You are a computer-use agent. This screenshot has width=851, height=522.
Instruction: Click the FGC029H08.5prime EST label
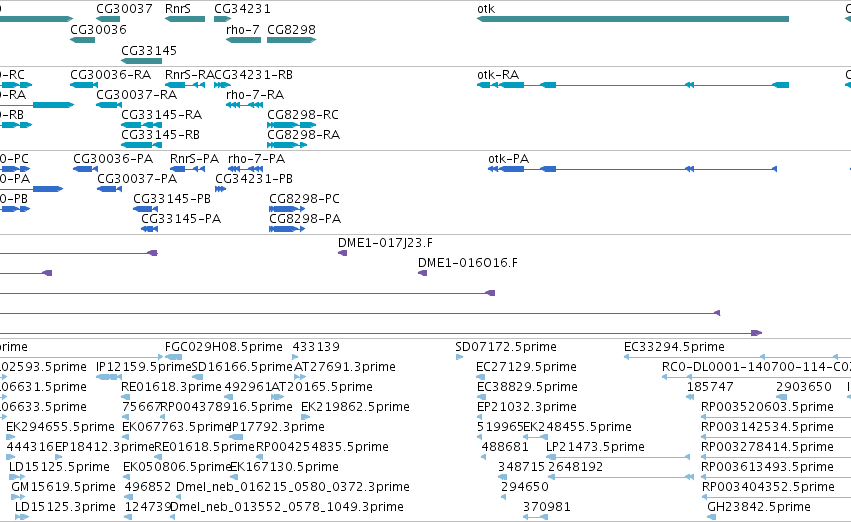tap(224, 347)
